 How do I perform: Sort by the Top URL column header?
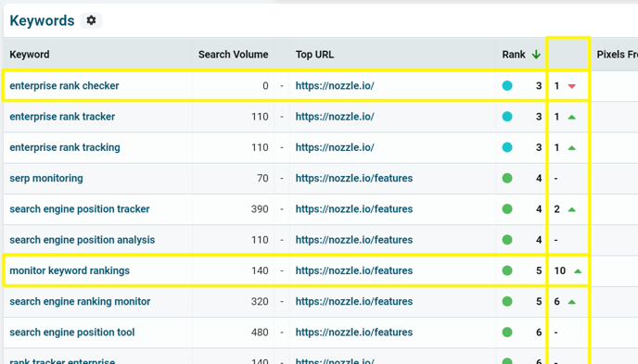pyautogui.click(x=314, y=55)
